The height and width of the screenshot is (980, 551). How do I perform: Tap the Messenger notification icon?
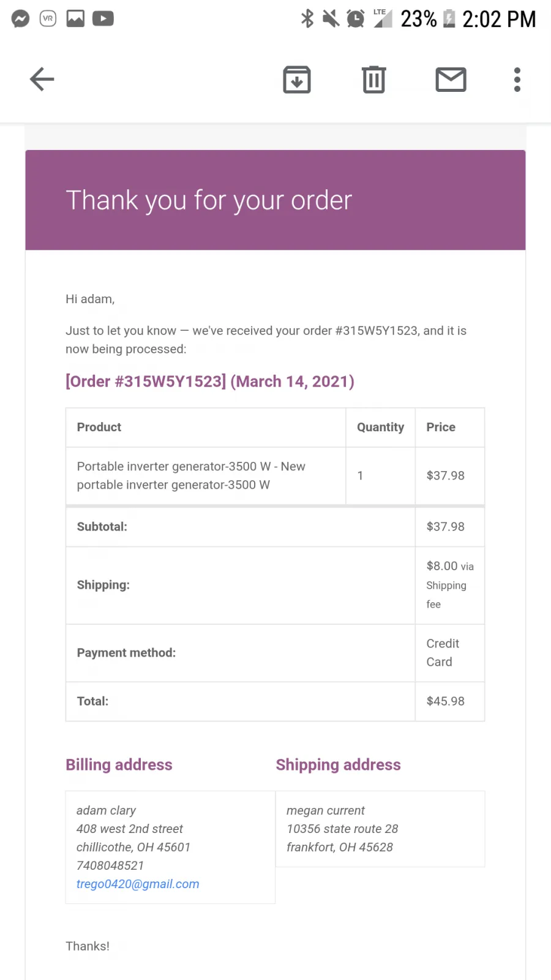pyautogui.click(x=20, y=19)
